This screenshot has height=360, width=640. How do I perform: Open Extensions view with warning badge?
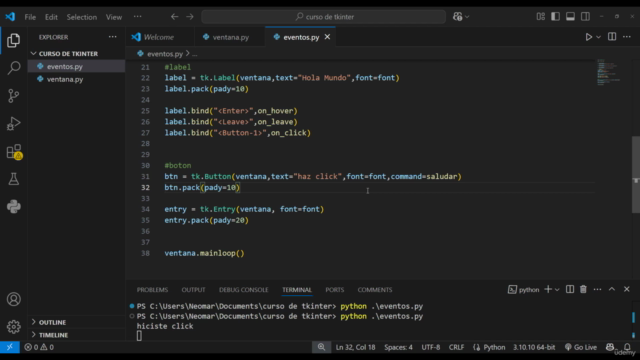pyautogui.click(x=14, y=151)
